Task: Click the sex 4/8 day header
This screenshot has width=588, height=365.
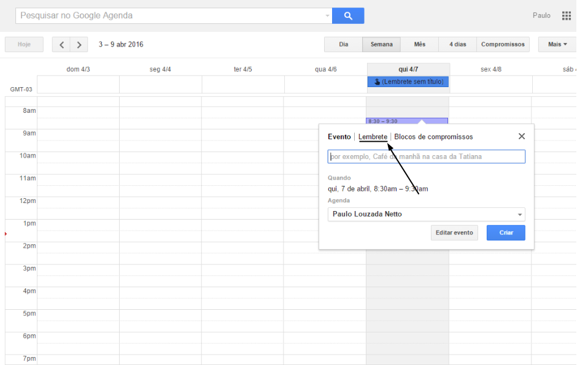Action: (x=491, y=69)
